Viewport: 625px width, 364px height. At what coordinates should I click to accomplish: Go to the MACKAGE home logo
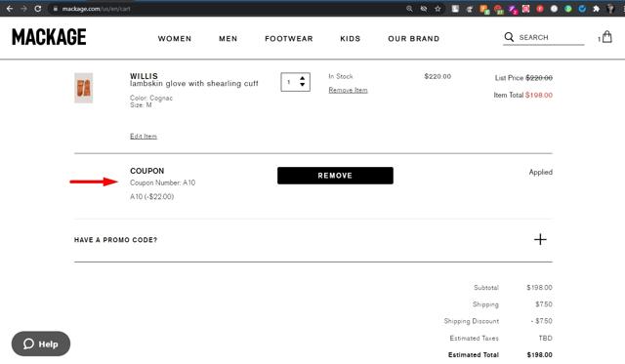49,37
